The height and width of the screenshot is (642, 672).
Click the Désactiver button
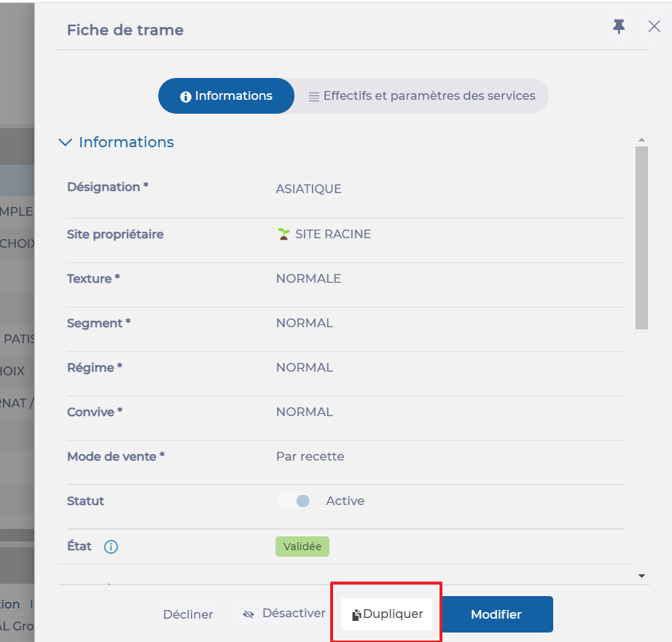coord(284,614)
